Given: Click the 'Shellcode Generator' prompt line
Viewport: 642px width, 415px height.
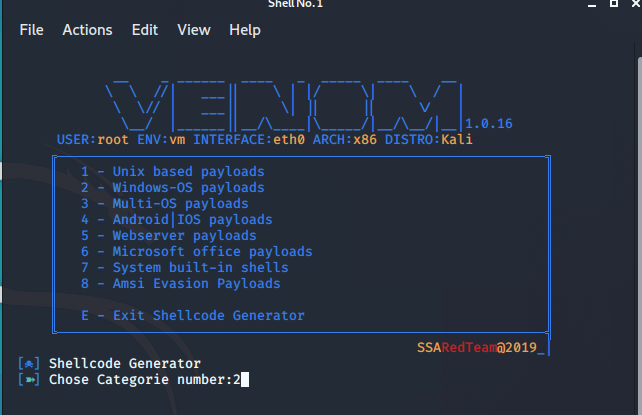Looking at the screenshot, I should coord(125,363).
